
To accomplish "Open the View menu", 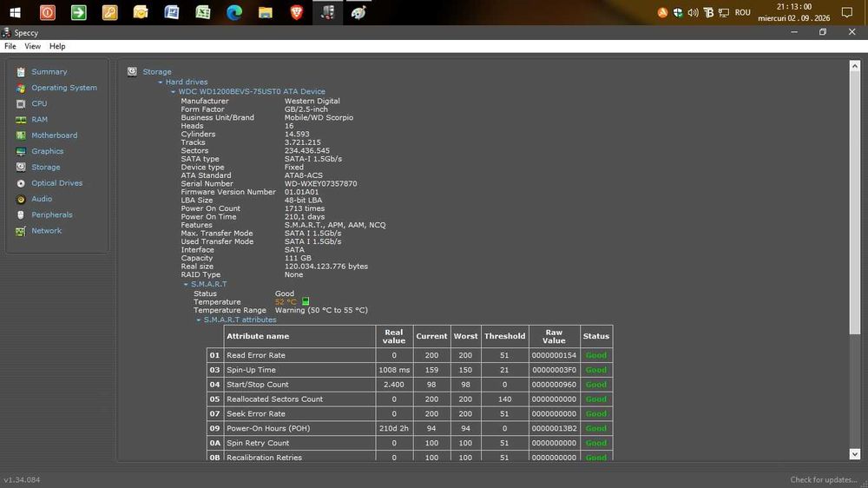I will [x=32, y=47].
